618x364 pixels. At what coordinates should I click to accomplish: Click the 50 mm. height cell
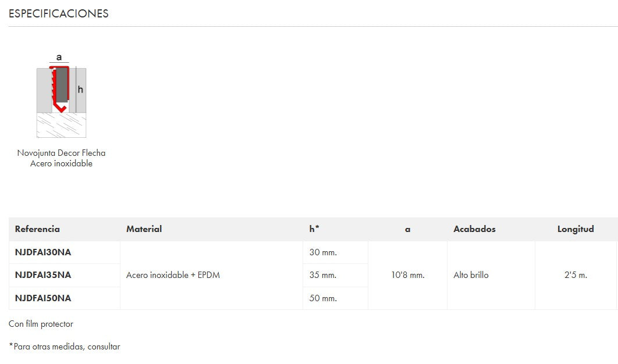click(323, 298)
